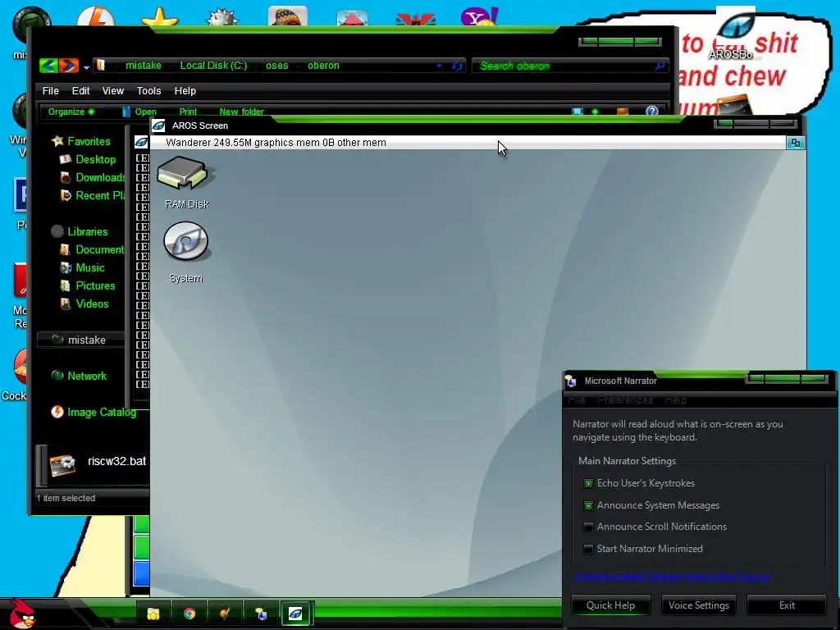Launch Chrome from the taskbar
This screenshot has height=630, width=840.
(x=189, y=614)
